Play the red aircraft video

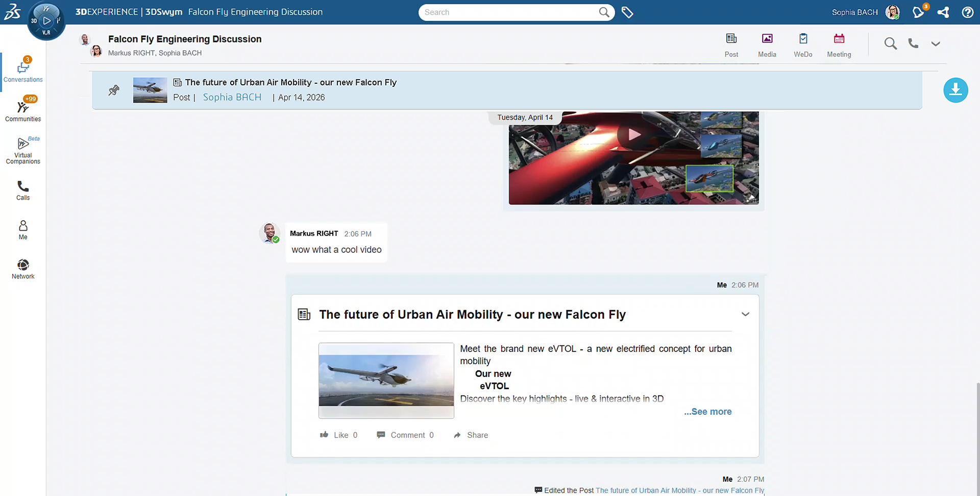coord(634,135)
